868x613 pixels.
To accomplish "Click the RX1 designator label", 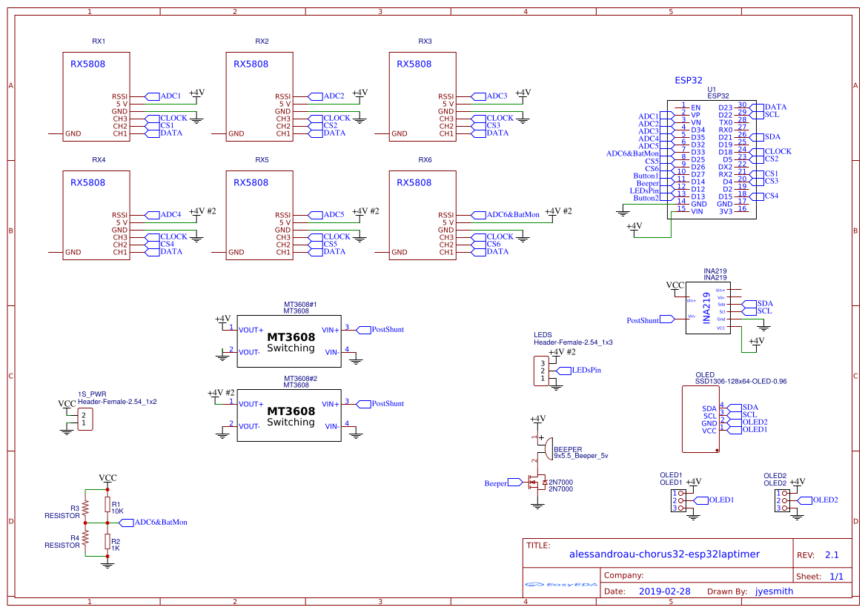I will [99, 42].
